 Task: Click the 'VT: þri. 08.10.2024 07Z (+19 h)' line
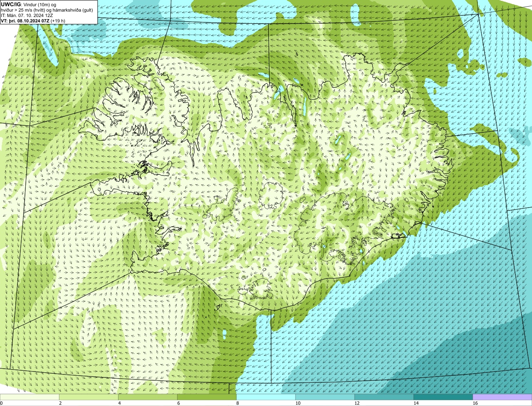point(33,21)
